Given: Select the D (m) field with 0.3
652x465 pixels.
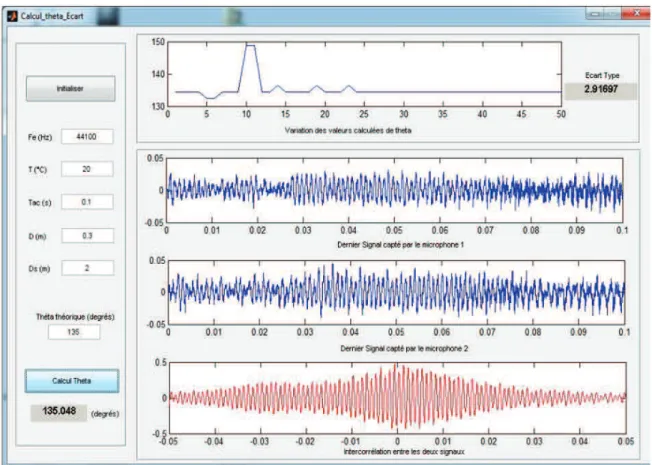Looking at the screenshot, I should (87, 236).
